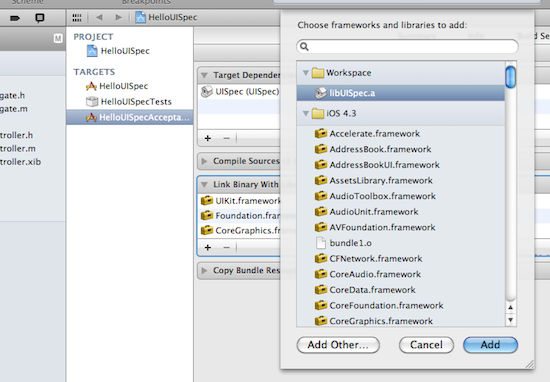Click the CoreData.framework toolbox icon
This screenshot has width=550, height=382.
click(x=321, y=290)
